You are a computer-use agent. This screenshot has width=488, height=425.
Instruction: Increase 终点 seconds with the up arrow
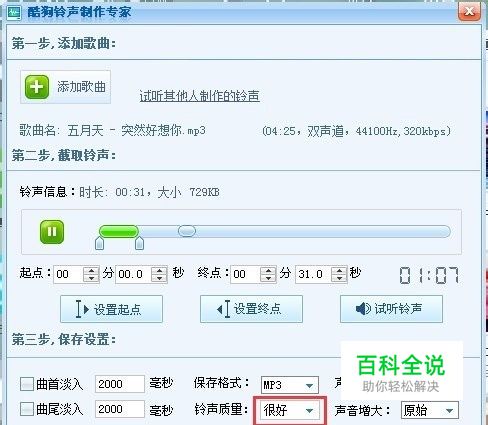pyautogui.click(x=339, y=270)
